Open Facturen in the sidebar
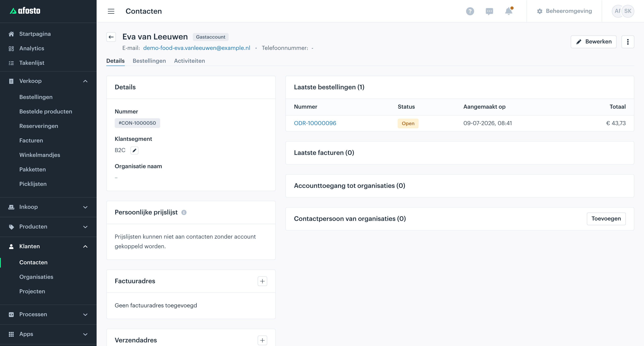The image size is (644, 346). [x=31, y=140]
